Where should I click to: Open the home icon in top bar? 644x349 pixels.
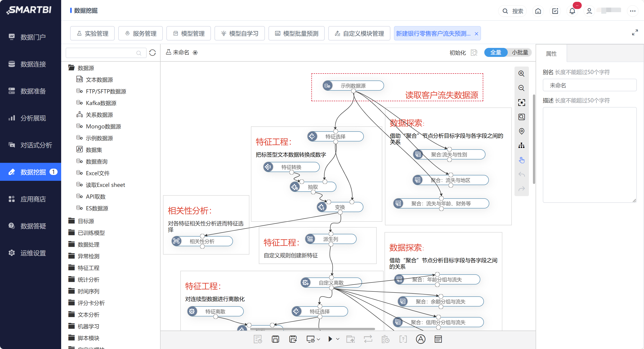[x=538, y=11]
